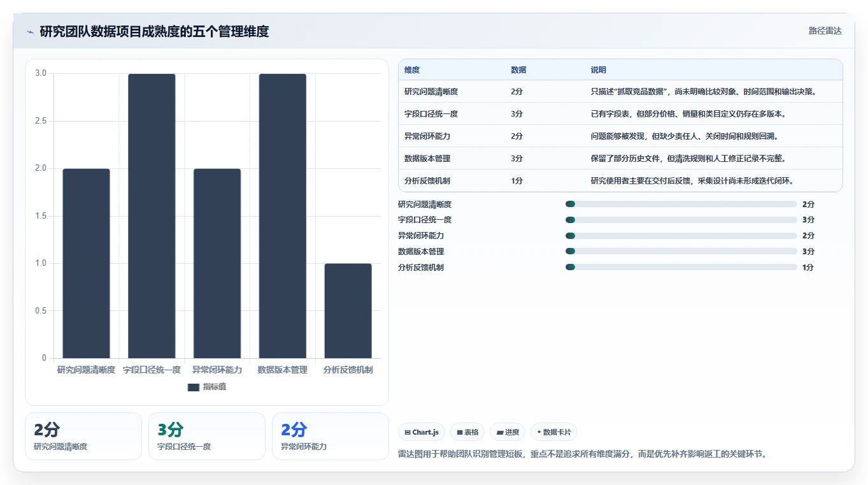Click the 研究问题清晰度 label in the progress list

click(x=425, y=205)
